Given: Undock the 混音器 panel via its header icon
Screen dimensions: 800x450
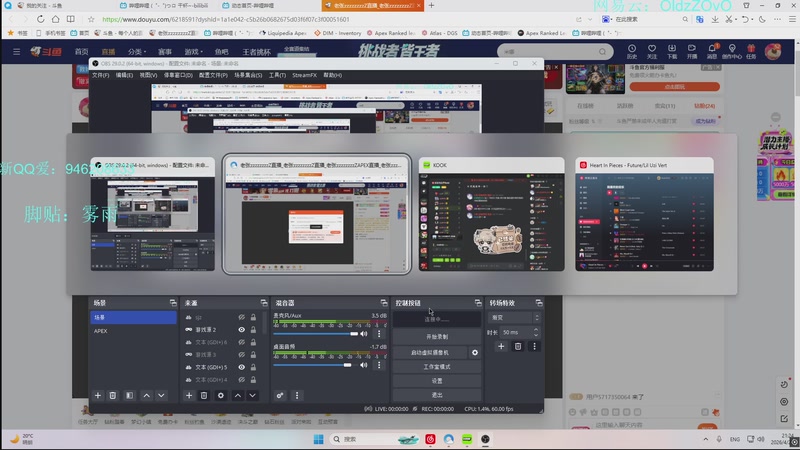Looking at the screenshot, I should (384, 303).
